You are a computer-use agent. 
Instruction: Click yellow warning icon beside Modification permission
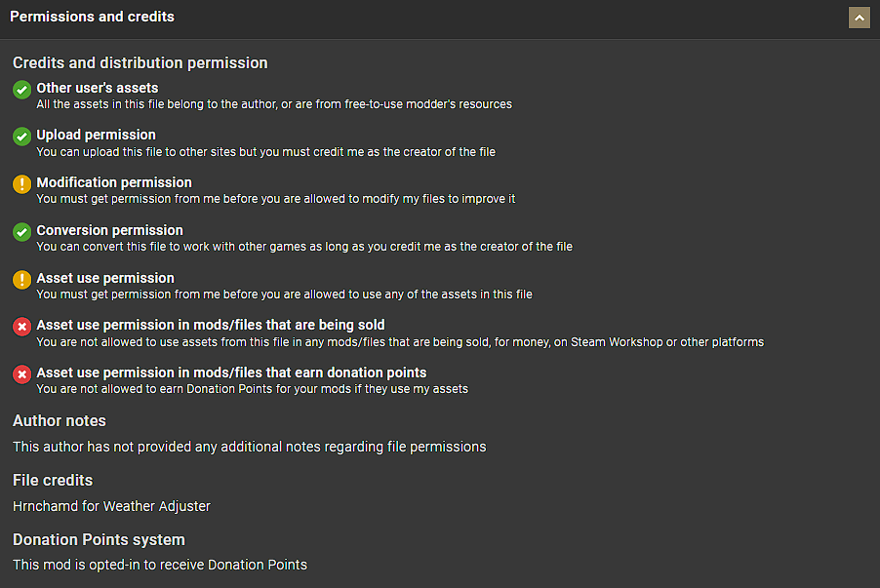coord(21,184)
